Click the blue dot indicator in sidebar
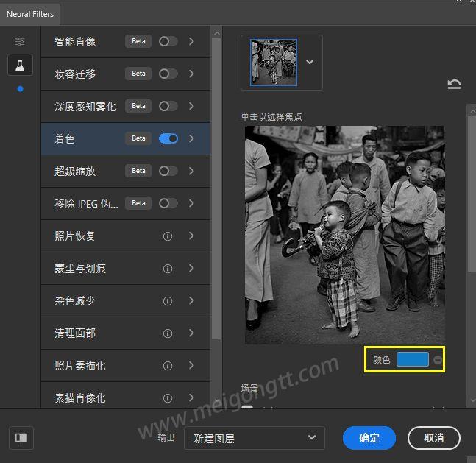Screen dimensions: 476x463 point(21,89)
